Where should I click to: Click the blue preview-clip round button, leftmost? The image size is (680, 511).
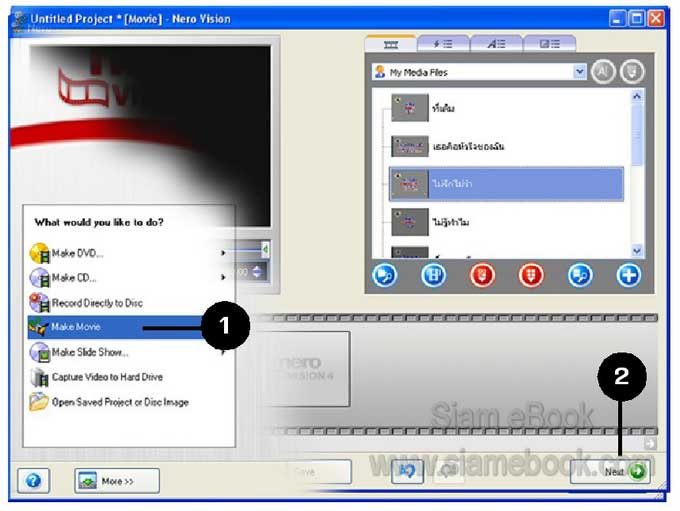pyautogui.click(x=384, y=275)
